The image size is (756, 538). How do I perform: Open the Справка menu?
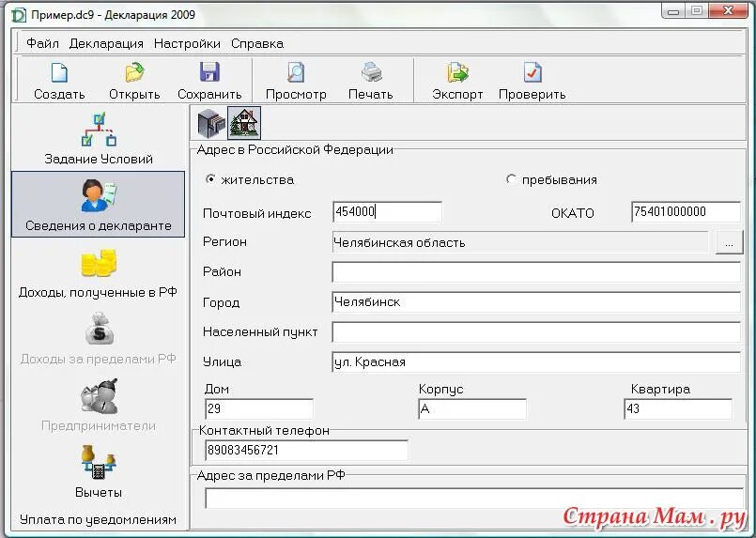[257, 43]
